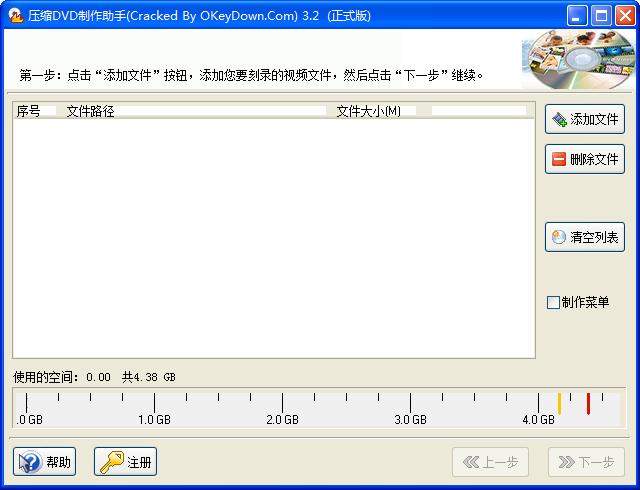Click the yellow marker on capacity bar
This screenshot has width=640, height=490.
560,403
